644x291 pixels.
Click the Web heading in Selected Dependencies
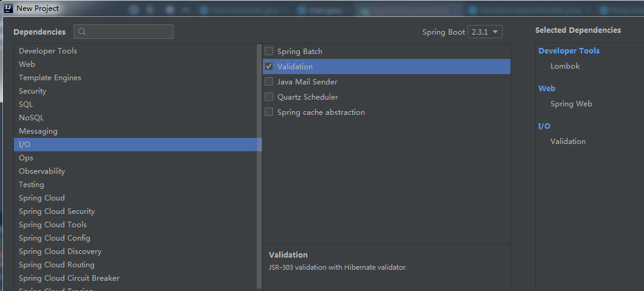[x=547, y=88]
